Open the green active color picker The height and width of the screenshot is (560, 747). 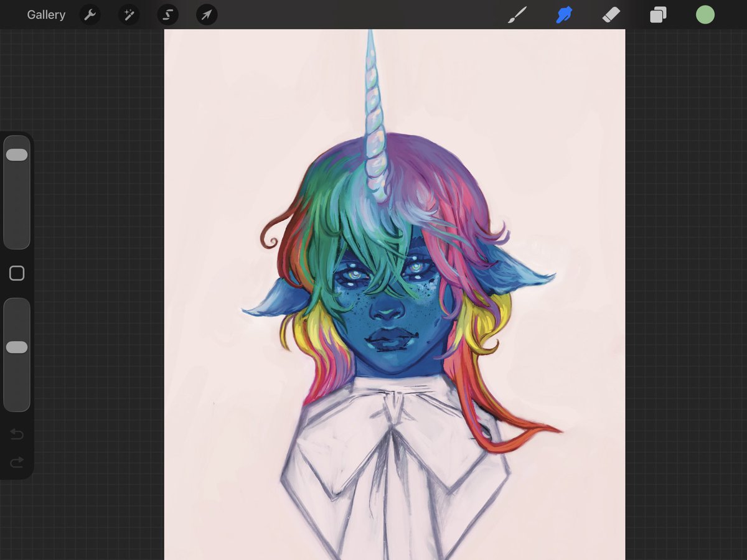tap(705, 15)
